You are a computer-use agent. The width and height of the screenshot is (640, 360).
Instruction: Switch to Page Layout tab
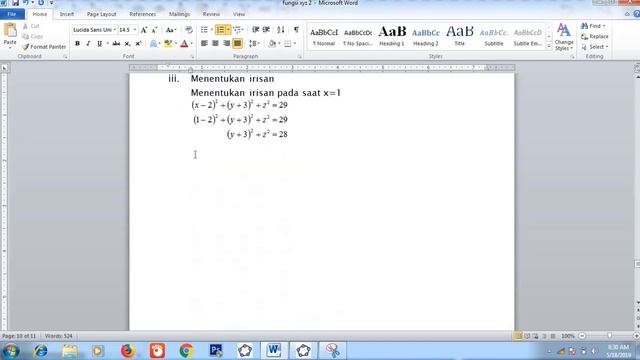click(x=102, y=14)
